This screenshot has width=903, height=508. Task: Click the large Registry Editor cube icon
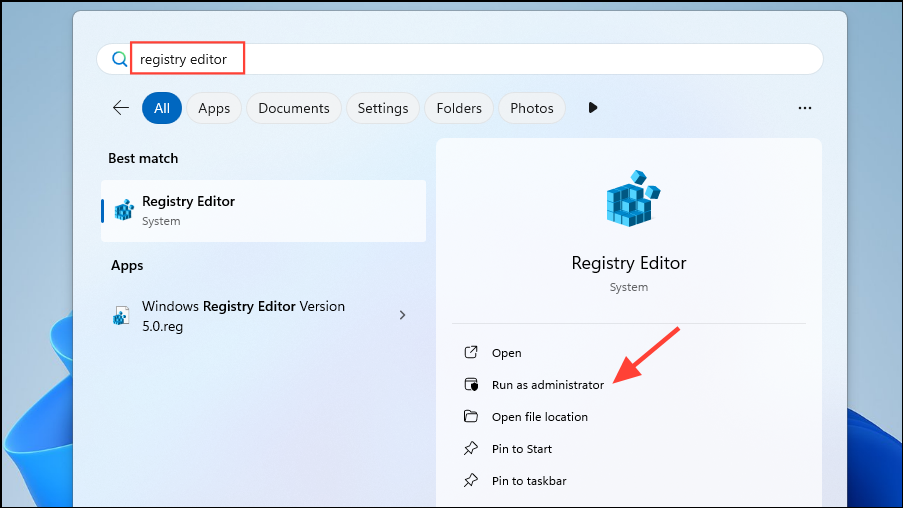(x=632, y=198)
